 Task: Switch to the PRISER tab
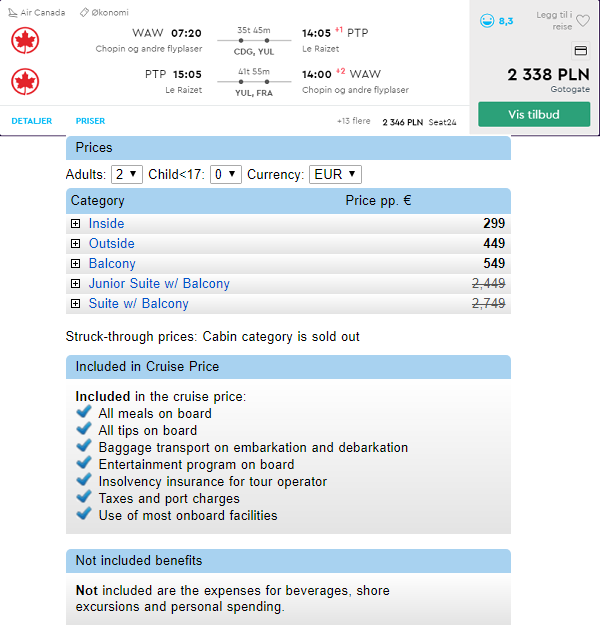(x=90, y=121)
